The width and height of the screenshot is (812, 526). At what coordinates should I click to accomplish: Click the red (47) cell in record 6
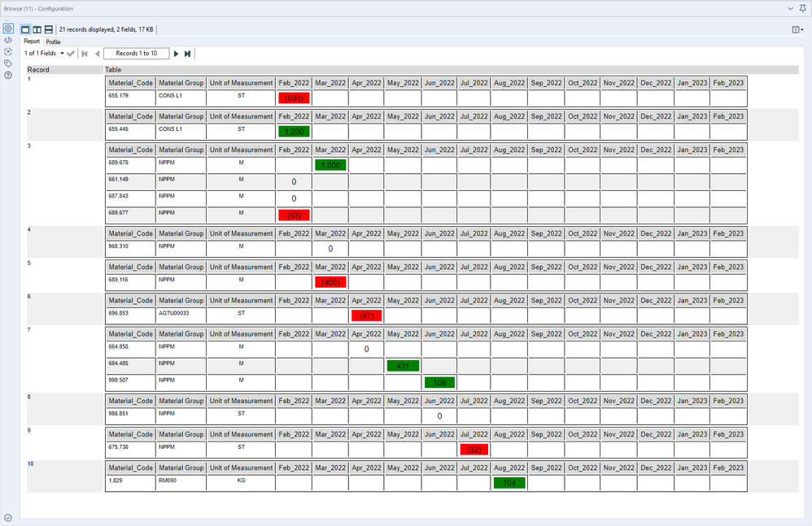point(367,315)
